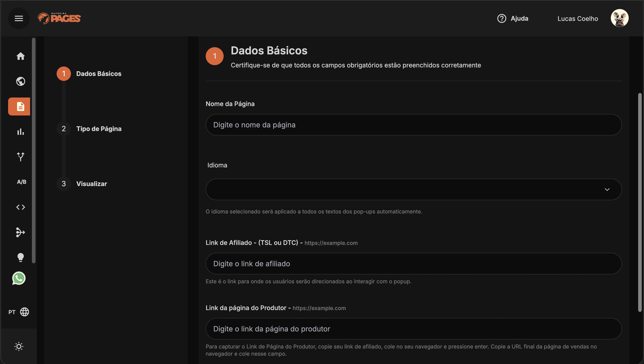The height and width of the screenshot is (364, 644).
Task: Click the Nome da Página label
Action: 230,104
